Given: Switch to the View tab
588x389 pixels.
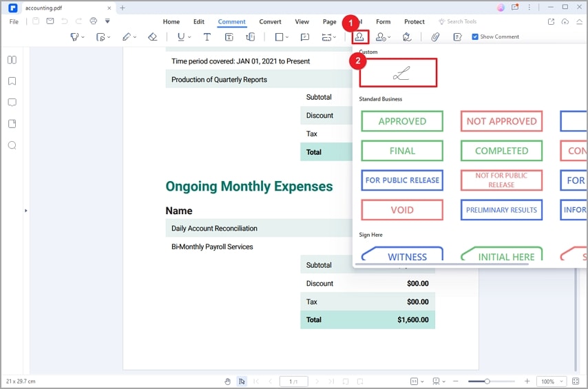Looking at the screenshot, I should 302,22.
